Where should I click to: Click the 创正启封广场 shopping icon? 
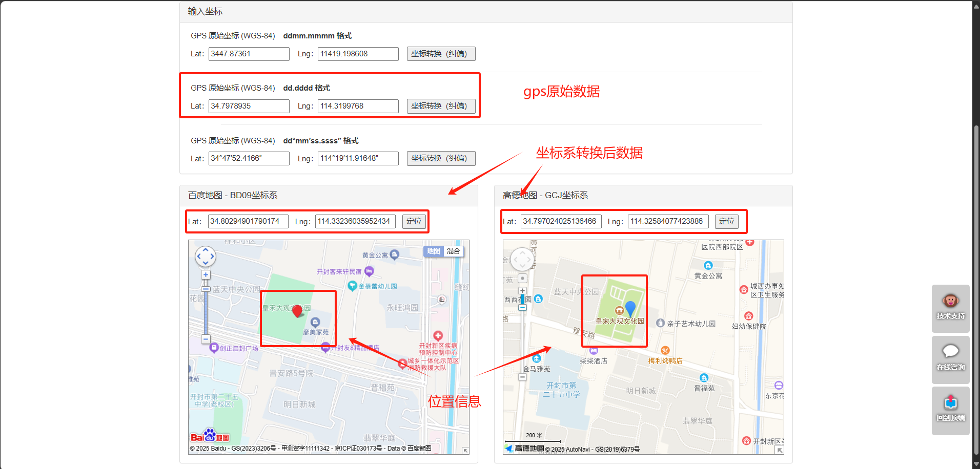point(214,348)
